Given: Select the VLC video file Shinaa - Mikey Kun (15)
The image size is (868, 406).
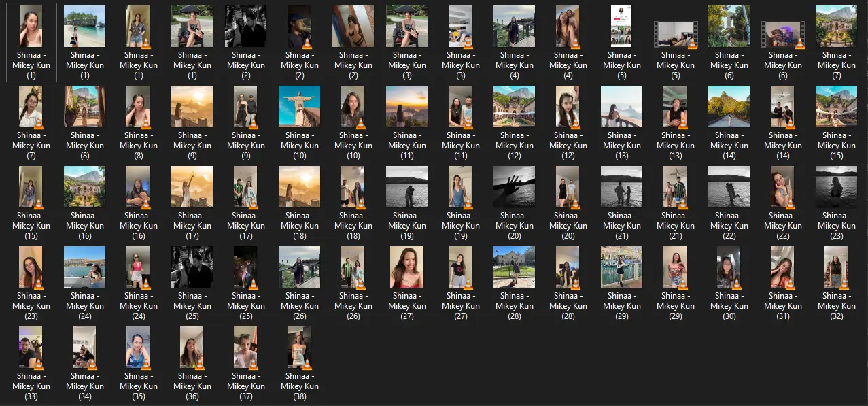Looking at the screenshot, I should click(x=31, y=187).
